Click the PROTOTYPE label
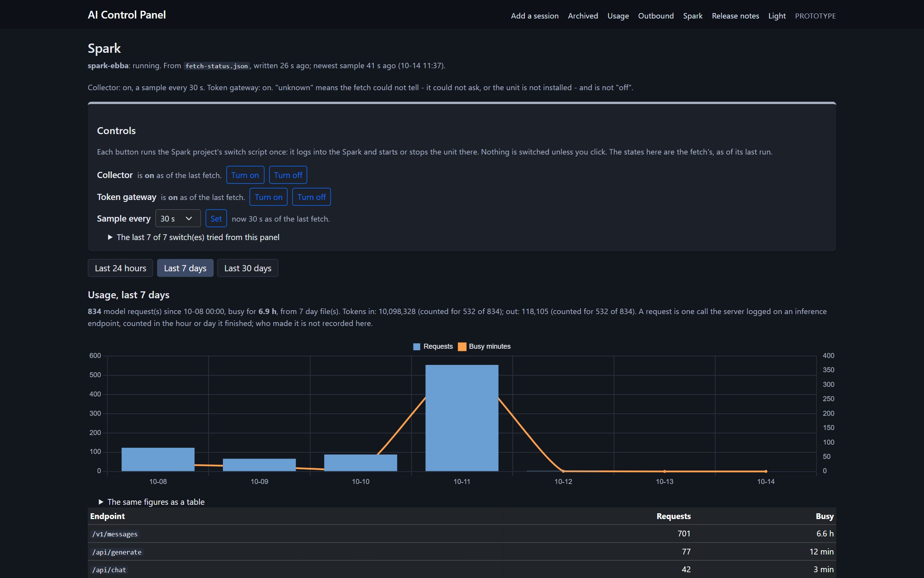This screenshot has height=578, width=924. [x=815, y=16]
